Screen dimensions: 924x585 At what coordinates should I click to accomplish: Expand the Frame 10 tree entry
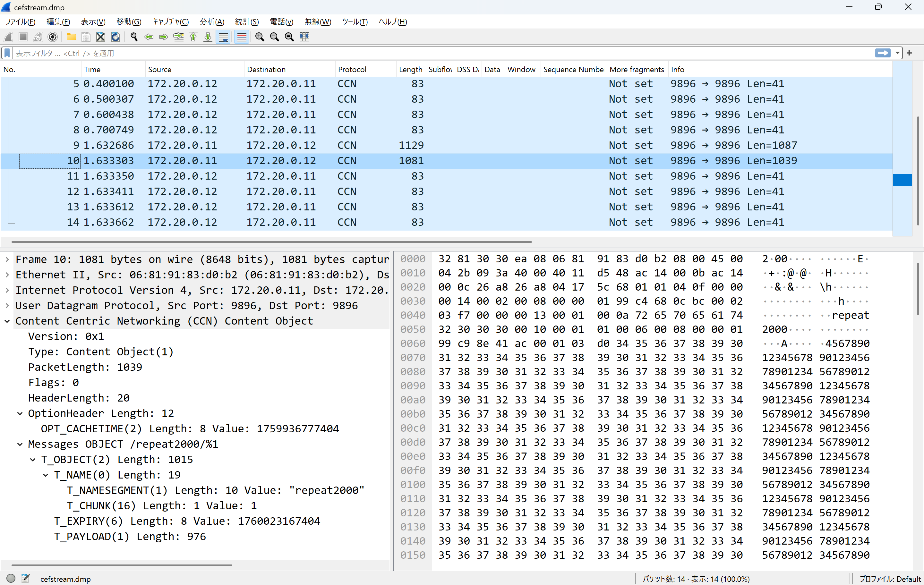[7, 260]
